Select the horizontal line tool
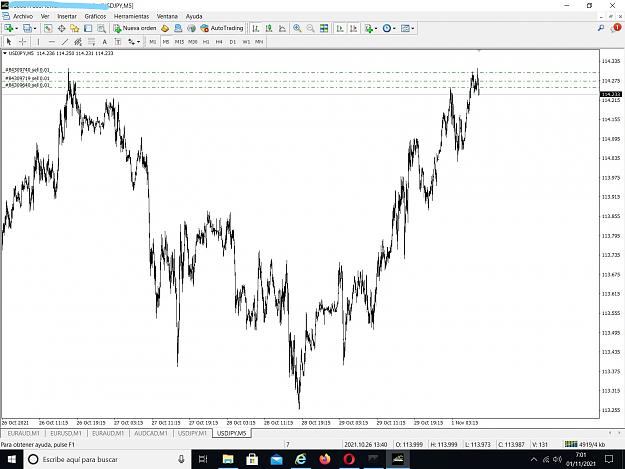Screen dimensions: 625x469 pos(51,41)
